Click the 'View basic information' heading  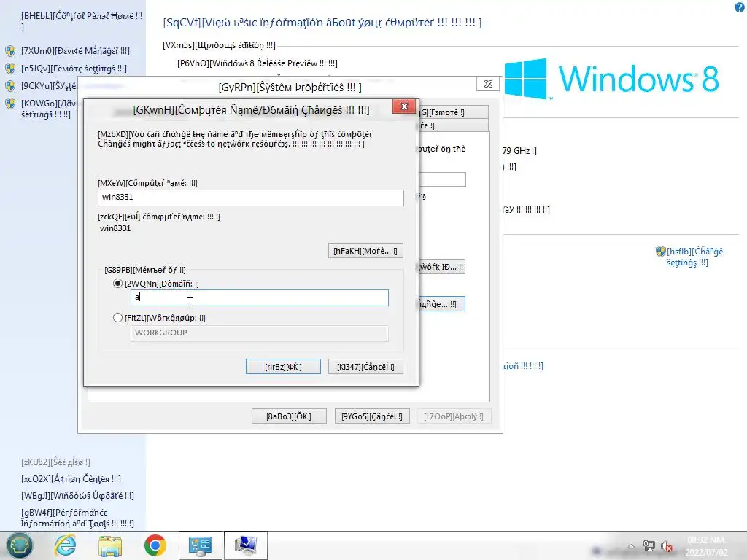(322, 23)
